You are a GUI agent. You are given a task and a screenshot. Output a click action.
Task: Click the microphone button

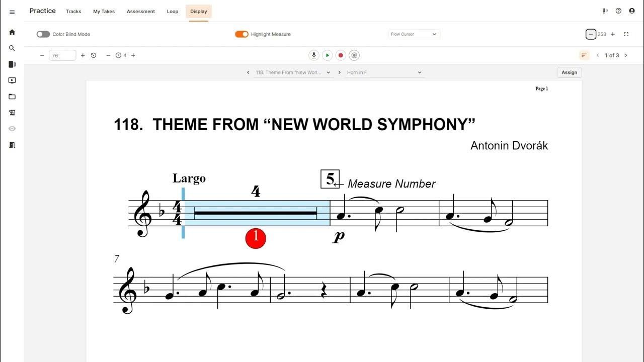pyautogui.click(x=314, y=55)
